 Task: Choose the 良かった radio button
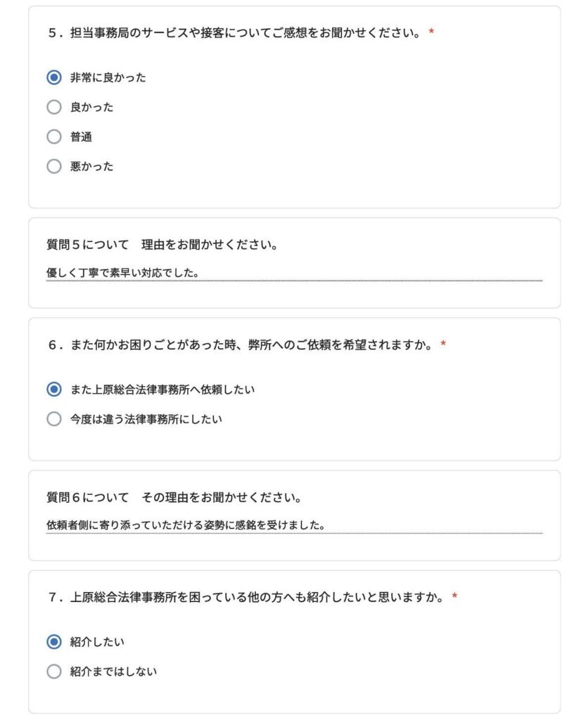coord(53,107)
